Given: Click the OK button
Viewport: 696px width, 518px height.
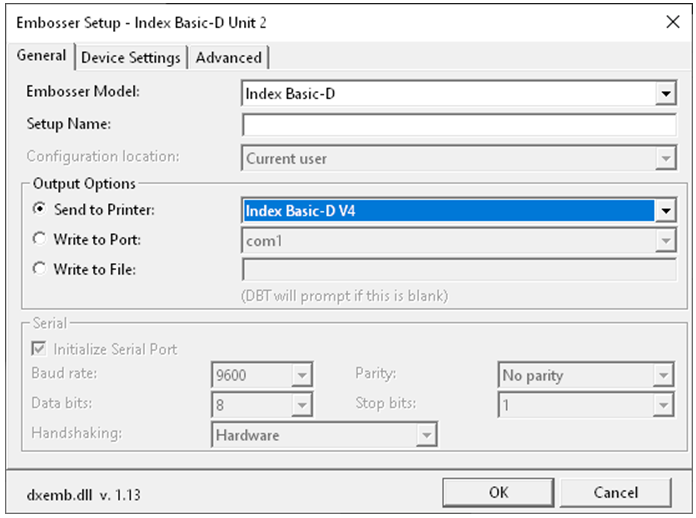Looking at the screenshot, I should [498, 492].
